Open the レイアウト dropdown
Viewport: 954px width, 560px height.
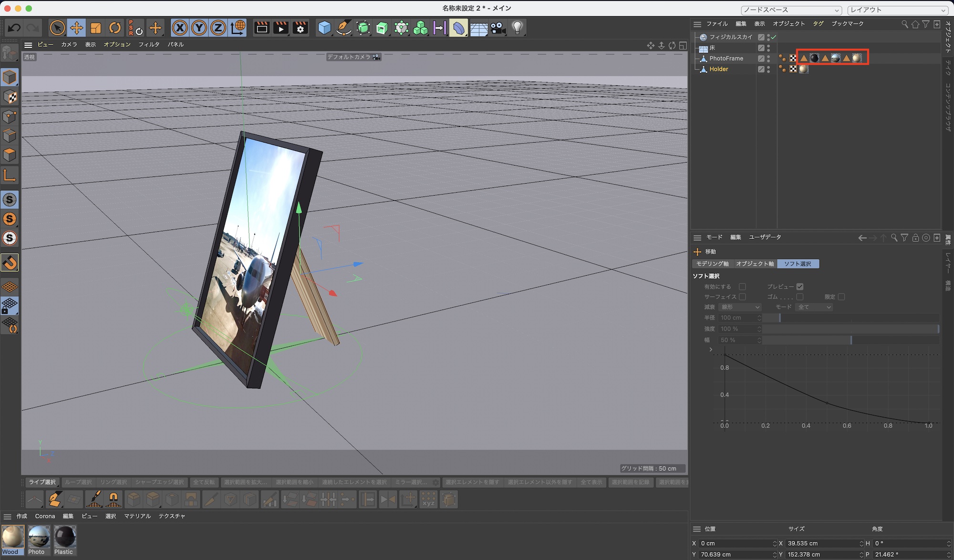coord(898,10)
